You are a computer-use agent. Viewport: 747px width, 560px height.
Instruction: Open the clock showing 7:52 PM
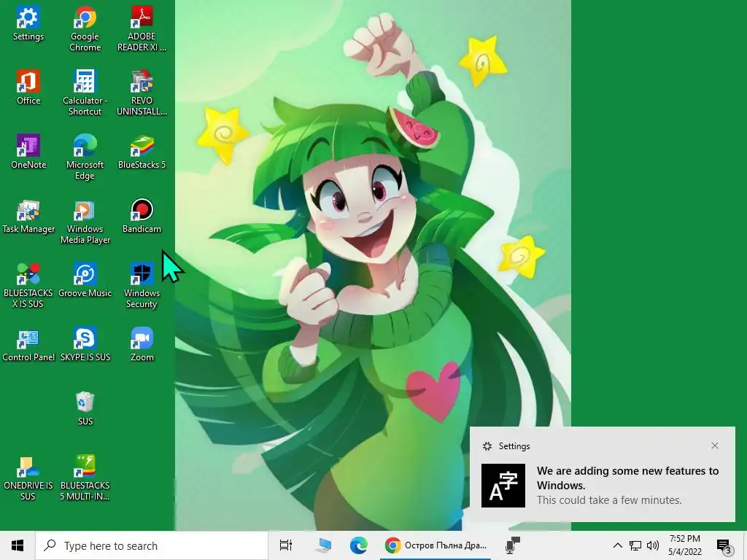pos(684,545)
